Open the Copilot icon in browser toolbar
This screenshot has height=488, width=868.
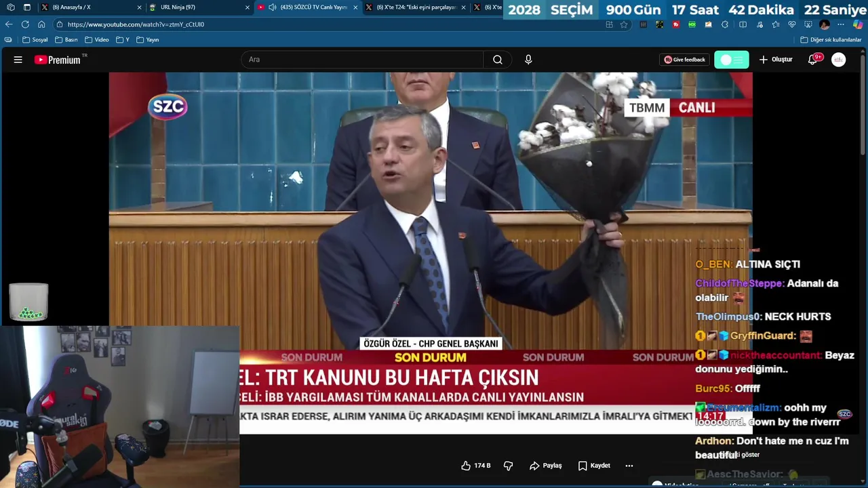tap(857, 24)
